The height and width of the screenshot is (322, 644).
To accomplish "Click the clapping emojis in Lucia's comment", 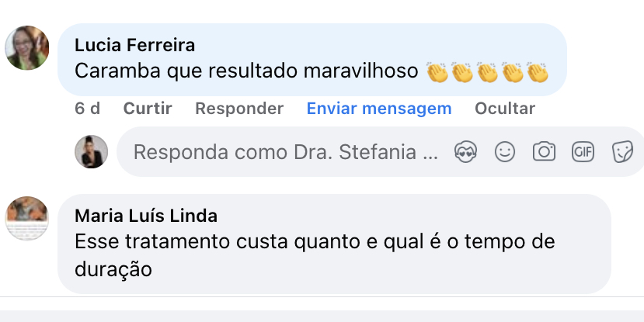I will (488, 72).
